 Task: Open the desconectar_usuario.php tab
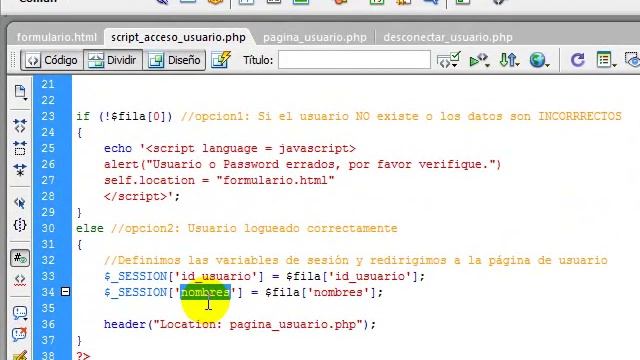(x=448, y=37)
